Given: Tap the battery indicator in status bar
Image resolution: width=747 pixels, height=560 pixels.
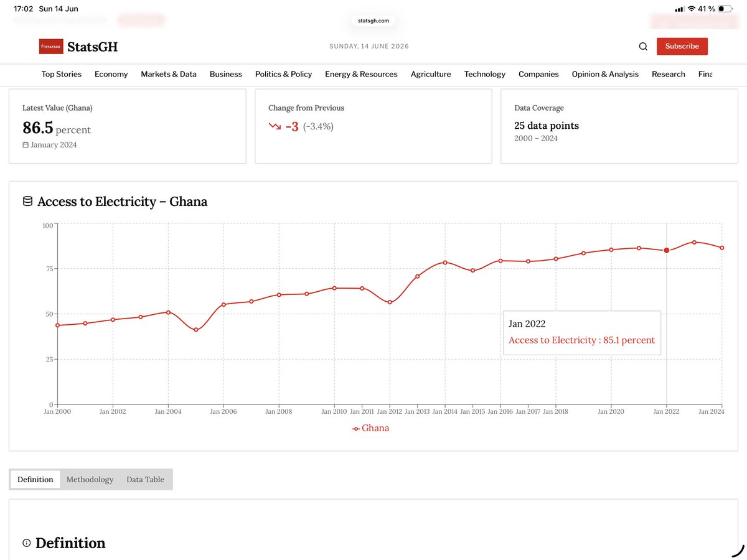Looking at the screenshot, I should [x=725, y=9].
